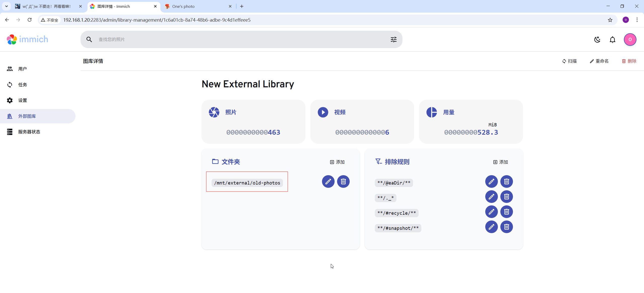Edit the **/@eaDir/** exclusion rule
Image resolution: width=644 pixels, height=293 pixels.
tap(491, 181)
